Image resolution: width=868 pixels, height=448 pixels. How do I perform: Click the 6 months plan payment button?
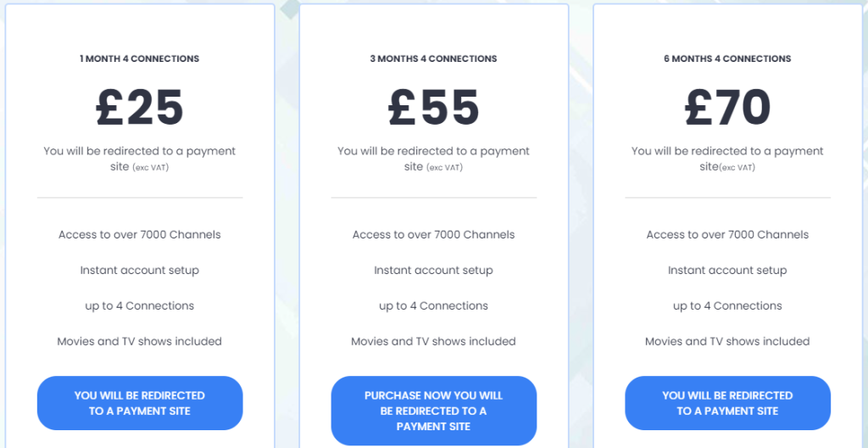coord(727,403)
